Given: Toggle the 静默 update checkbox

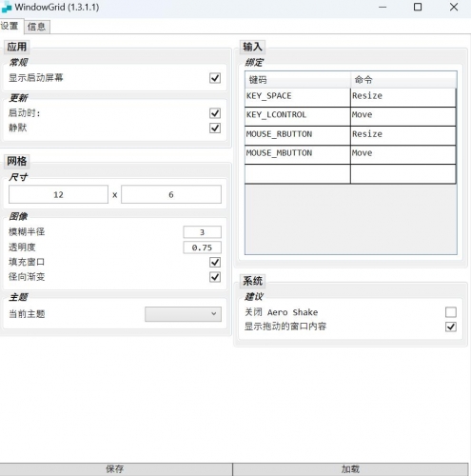Looking at the screenshot, I should 215,128.
